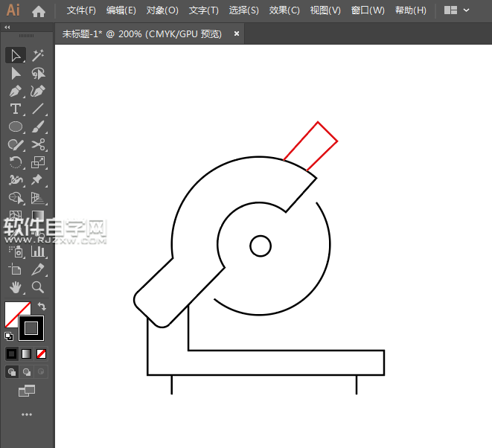Open Edit Toolbar three-dots menu
This screenshot has height=448, width=492.
pos(27,414)
